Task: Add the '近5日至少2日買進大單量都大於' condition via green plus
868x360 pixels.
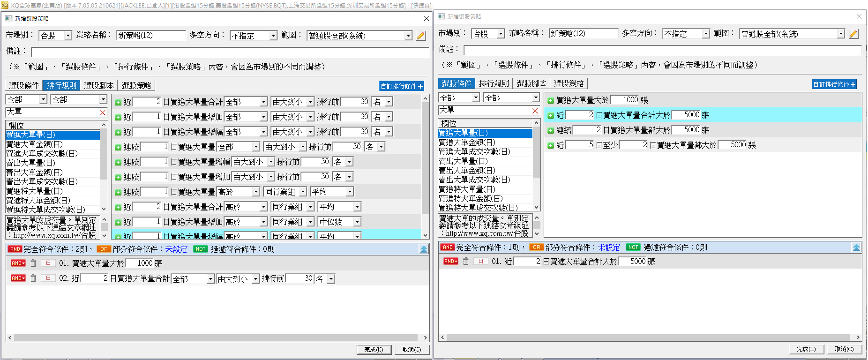Action: (551, 145)
